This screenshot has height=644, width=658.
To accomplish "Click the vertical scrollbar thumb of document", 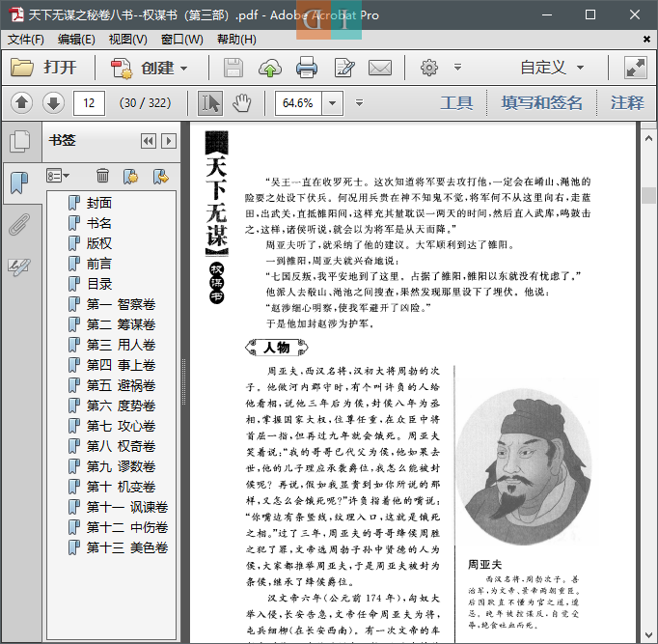I will pos(648,195).
